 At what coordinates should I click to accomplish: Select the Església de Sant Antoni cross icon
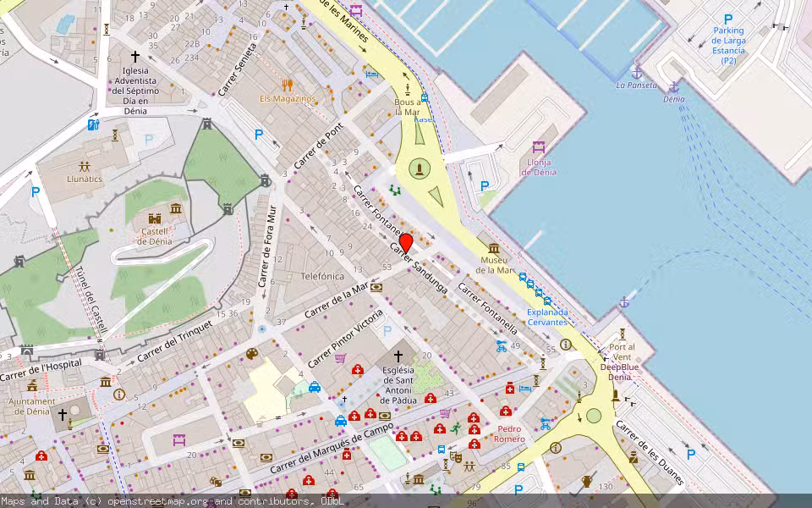(398, 356)
